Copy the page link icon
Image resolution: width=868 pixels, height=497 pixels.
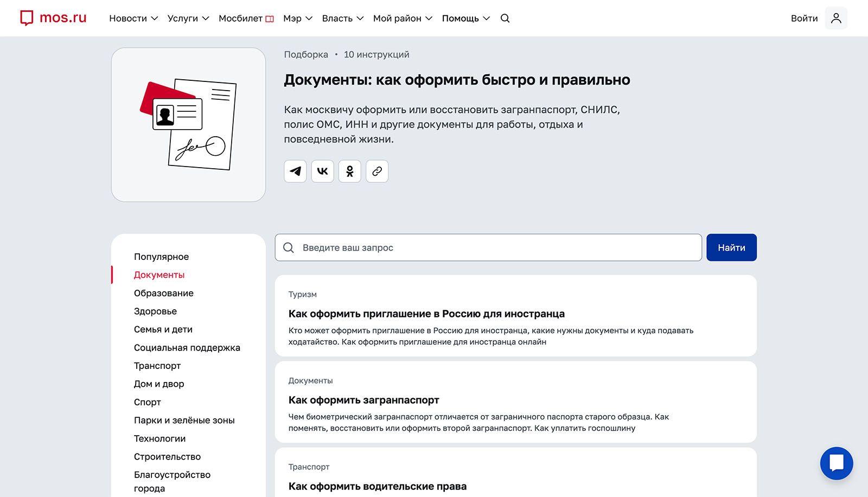(377, 171)
